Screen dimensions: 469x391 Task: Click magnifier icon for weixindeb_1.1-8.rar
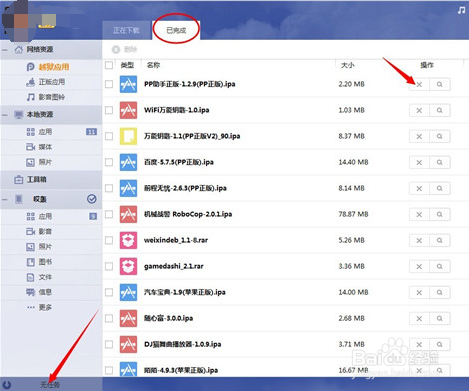click(x=440, y=240)
